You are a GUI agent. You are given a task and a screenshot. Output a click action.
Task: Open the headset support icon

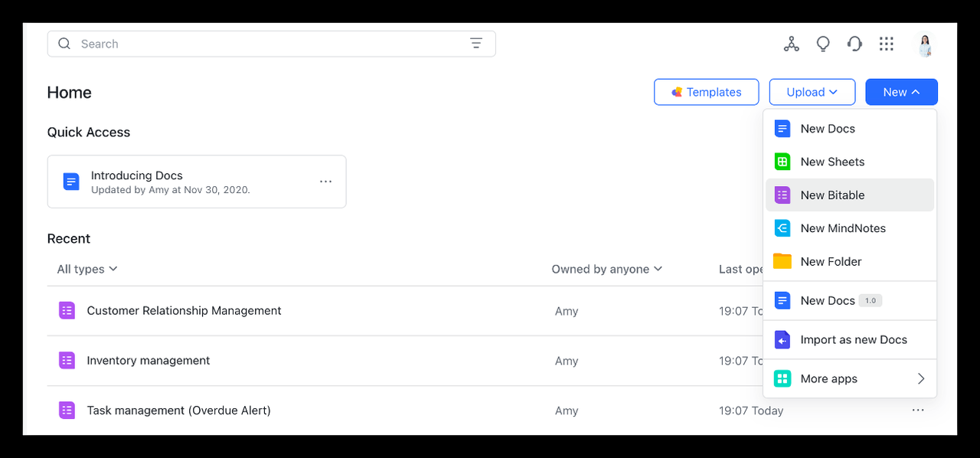pos(854,44)
